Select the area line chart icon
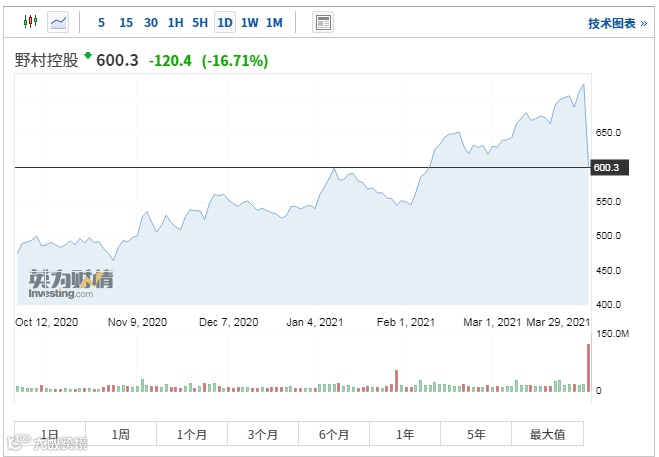The width and height of the screenshot is (659, 457). (x=58, y=22)
